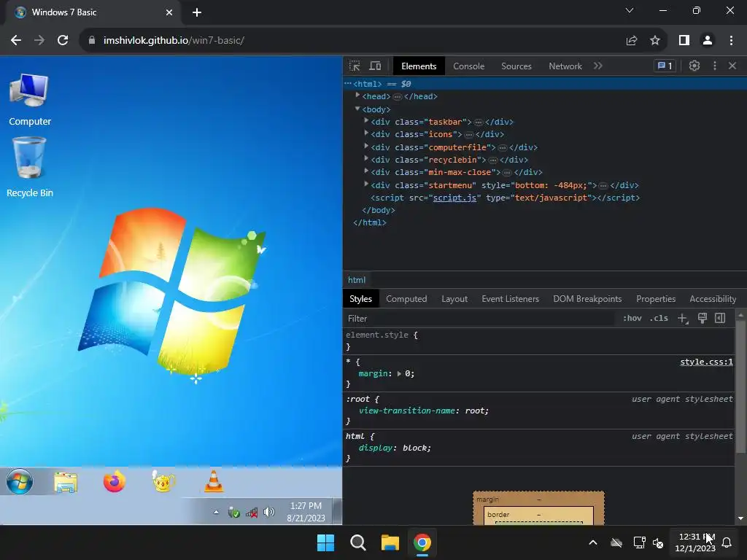Click the yellow teapot taskbar icon
The width and height of the screenshot is (747, 560).
tap(163, 481)
